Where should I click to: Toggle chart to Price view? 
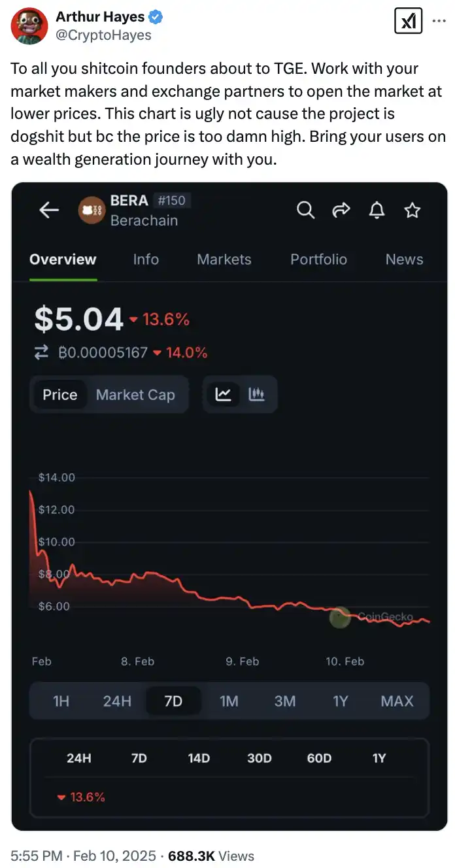tap(59, 395)
